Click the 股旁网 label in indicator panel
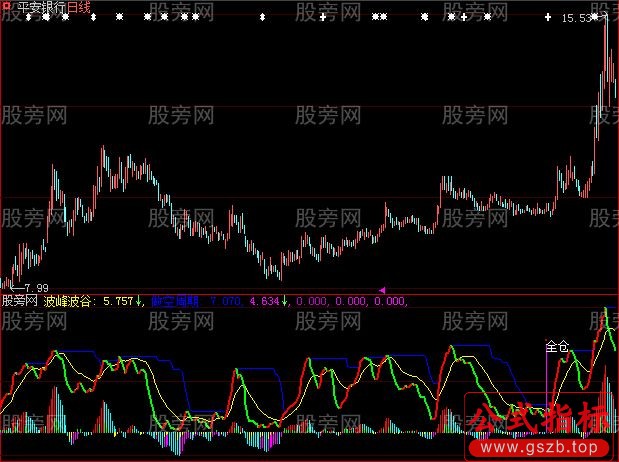The image size is (619, 462). pos(20,300)
